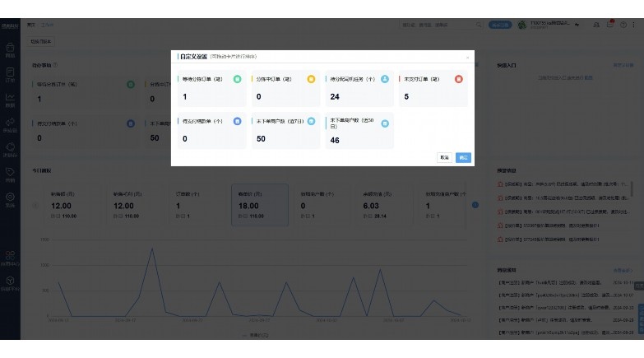Screen dimensions: 644x358
Task: Open the 系统 gear icon in left sidebar
Action: click(x=10, y=200)
